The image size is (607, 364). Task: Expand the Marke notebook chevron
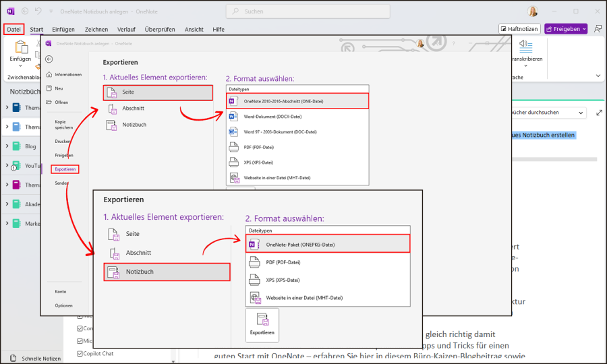(x=7, y=224)
